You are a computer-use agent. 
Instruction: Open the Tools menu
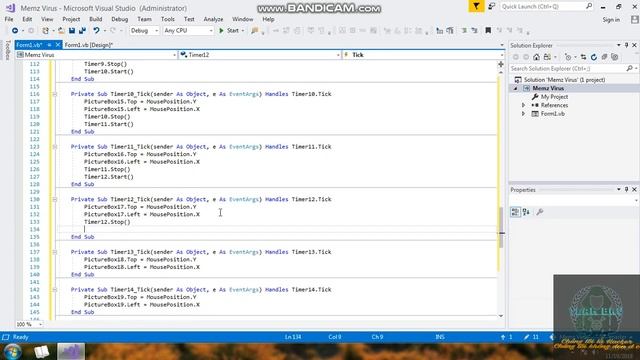pyautogui.click(x=167, y=19)
